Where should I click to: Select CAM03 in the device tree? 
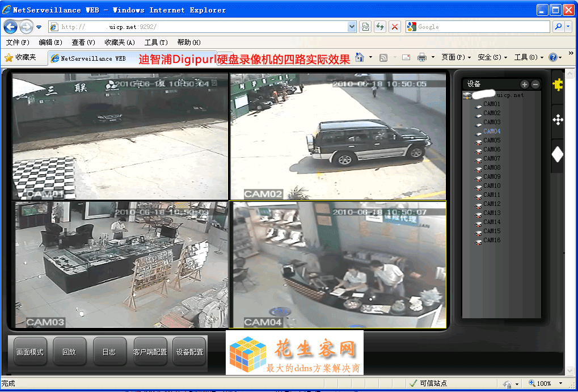tap(492, 122)
